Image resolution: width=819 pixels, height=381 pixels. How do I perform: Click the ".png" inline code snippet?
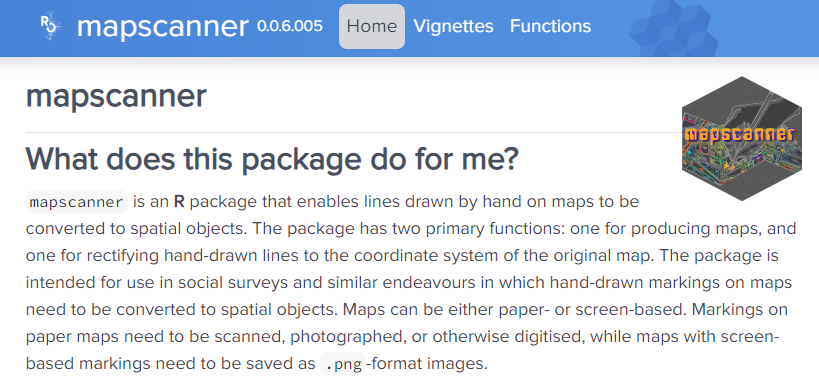(x=343, y=364)
